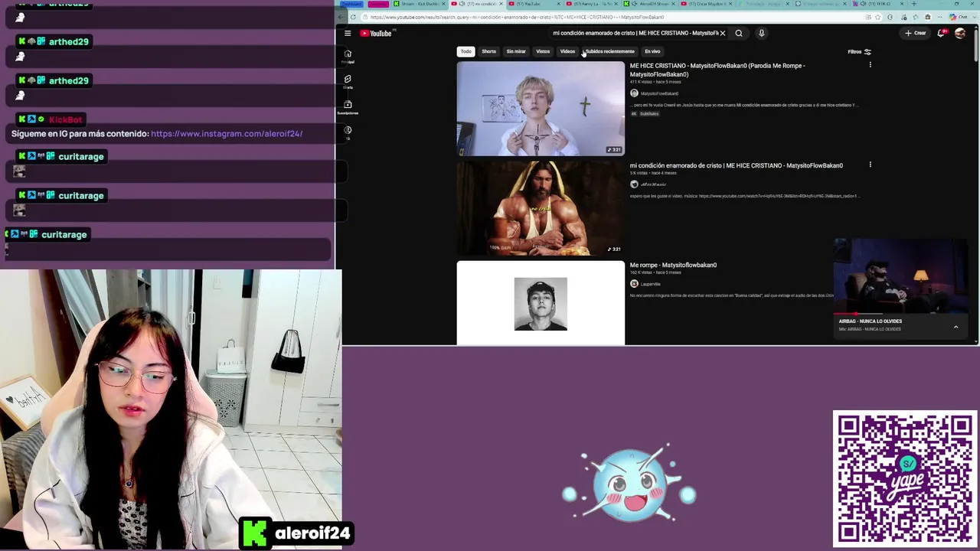
Task: Expand the AIRBAG miniplayer chevron
Action: click(955, 327)
